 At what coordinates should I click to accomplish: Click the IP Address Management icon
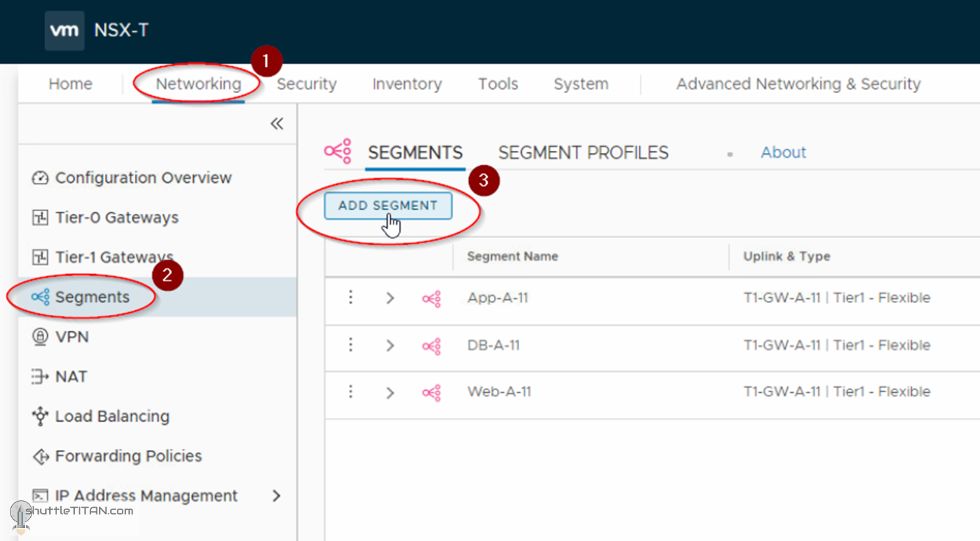click(x=40, y=496)
